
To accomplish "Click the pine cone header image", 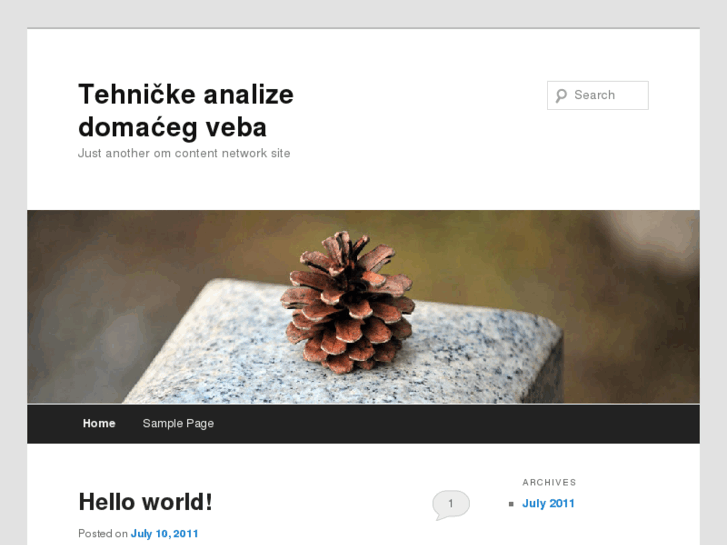I will pos(364,307).
